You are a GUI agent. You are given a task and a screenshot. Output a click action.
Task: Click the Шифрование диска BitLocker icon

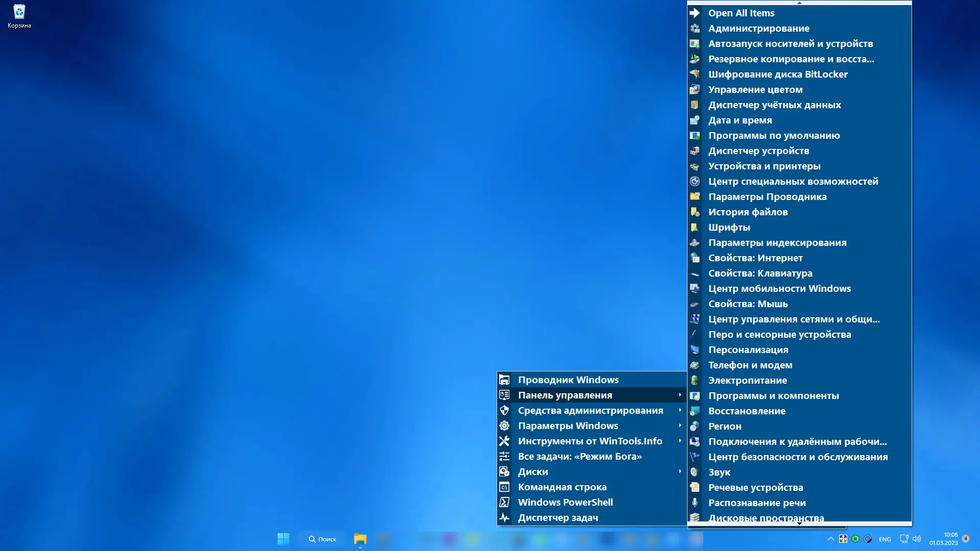pos(695,74)
